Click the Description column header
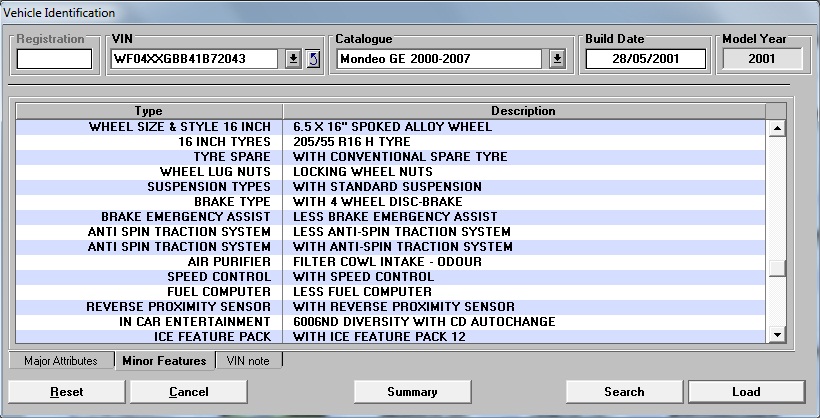 [523, 111]
